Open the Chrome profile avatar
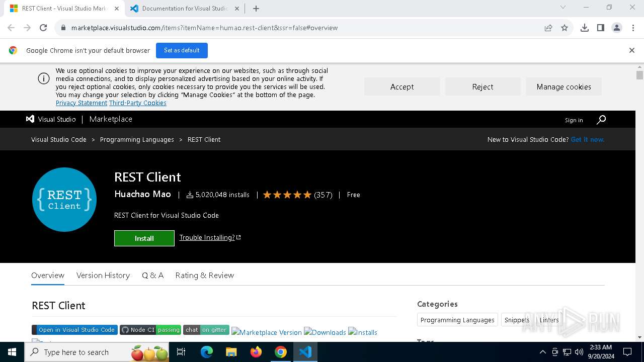This screenshot has width=644, height=362. (617, 28)
